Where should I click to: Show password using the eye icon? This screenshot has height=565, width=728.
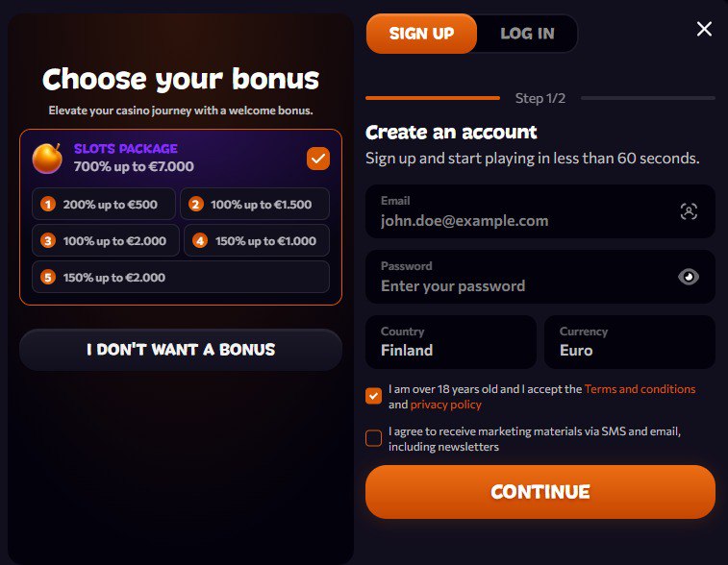tap(689, 277)
